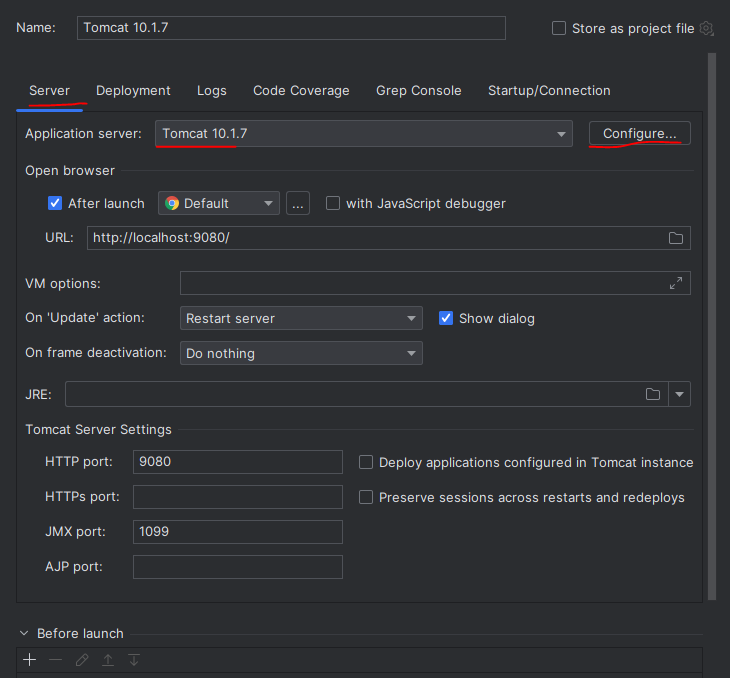Image resolution: width=730 pixels, height=678 pixels.
Task: Enable Store as project file
Action: click(x=559, y=28)
